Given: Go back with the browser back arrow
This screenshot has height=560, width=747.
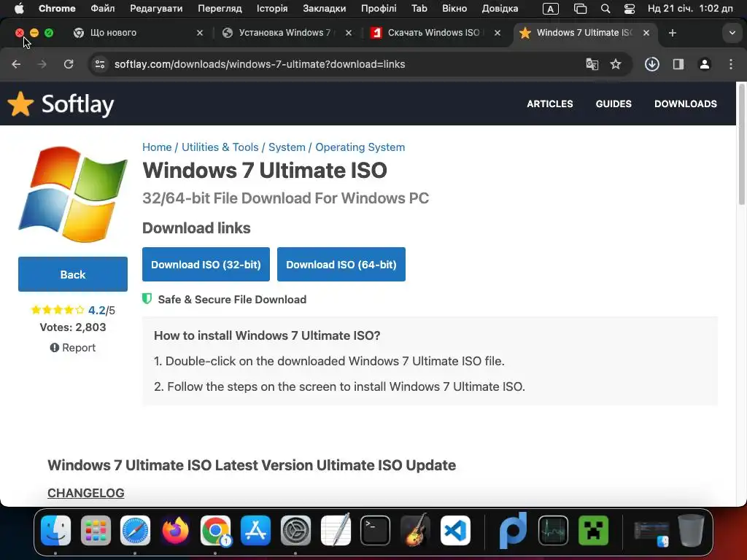Looking at the screenshot, I should pyautogui.click(x=16, y=64).
